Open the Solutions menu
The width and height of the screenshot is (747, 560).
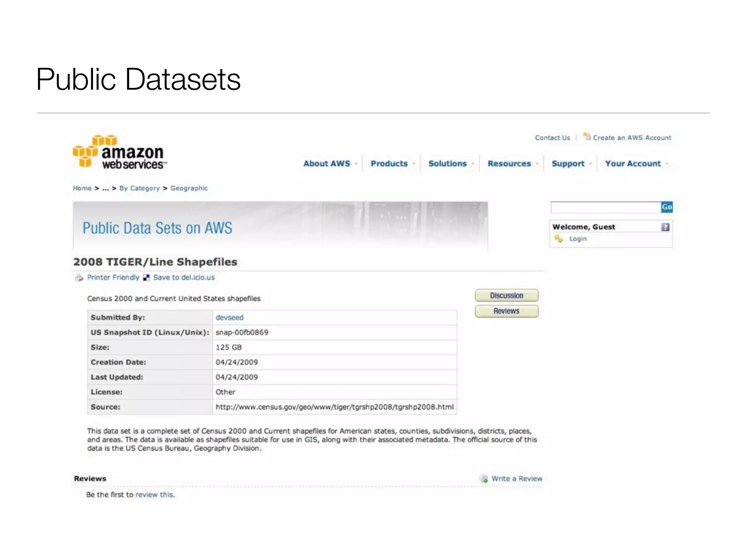tap(448, 164)
